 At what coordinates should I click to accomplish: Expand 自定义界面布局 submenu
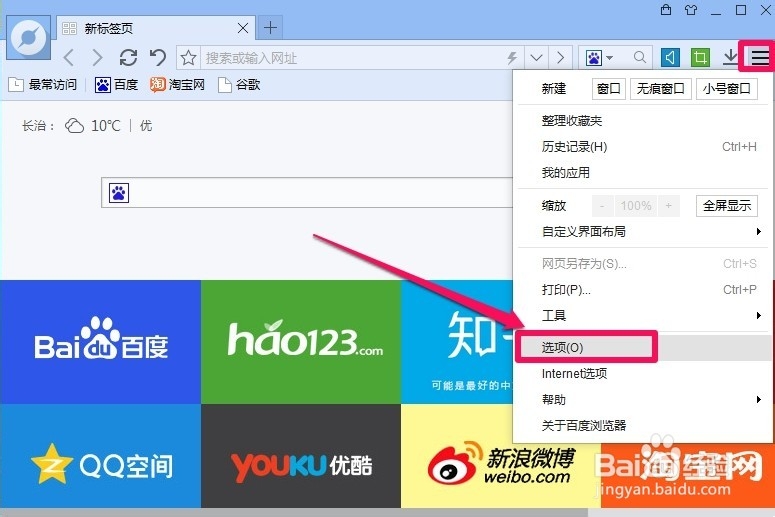click(643, 231)
